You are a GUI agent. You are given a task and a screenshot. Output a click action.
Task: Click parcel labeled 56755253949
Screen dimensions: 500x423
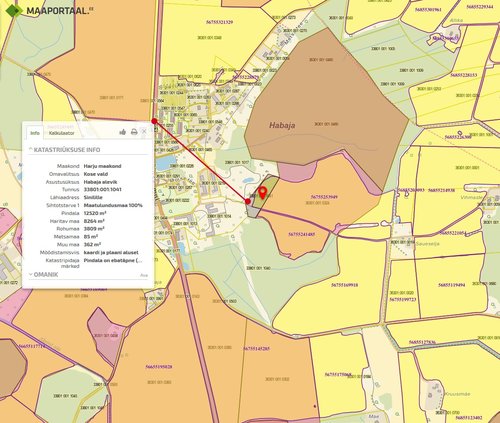[324, 197]
